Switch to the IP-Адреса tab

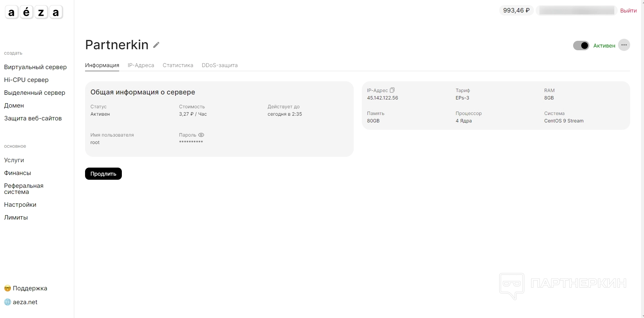click(x=141, y=65)
